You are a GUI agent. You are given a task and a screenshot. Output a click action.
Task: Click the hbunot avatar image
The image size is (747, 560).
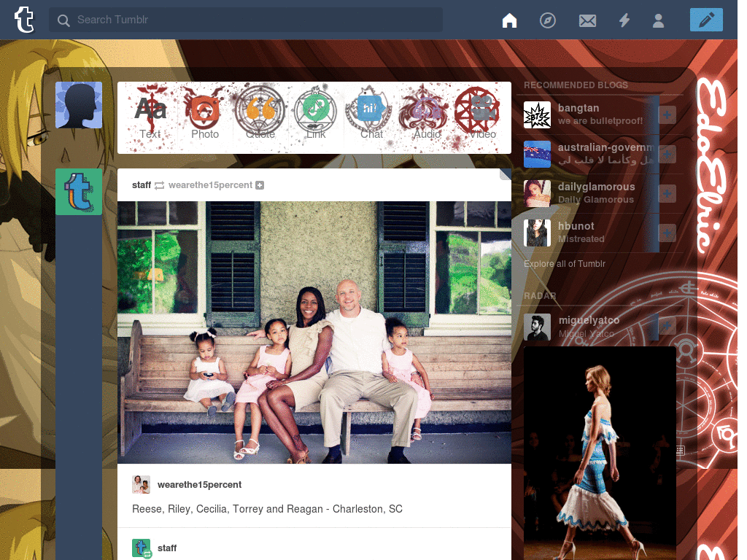coord(537,233)
